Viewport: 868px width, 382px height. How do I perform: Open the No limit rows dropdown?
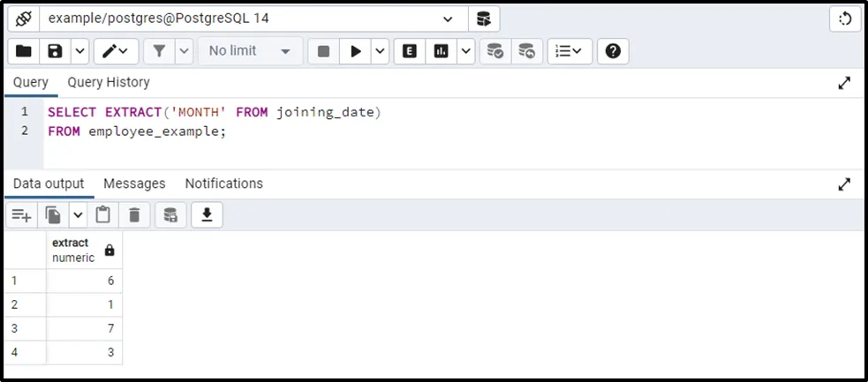tap(250, 51)
